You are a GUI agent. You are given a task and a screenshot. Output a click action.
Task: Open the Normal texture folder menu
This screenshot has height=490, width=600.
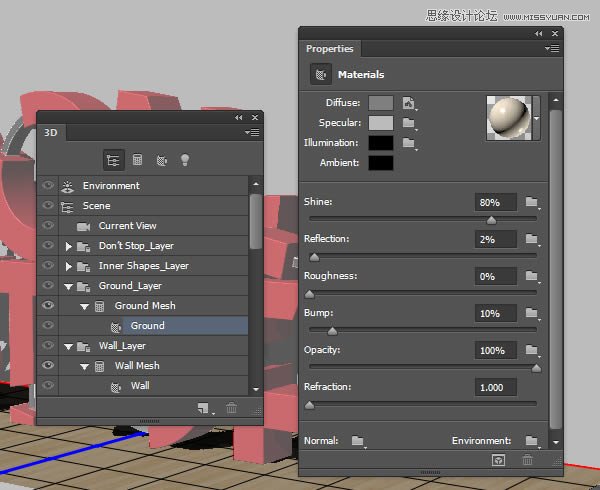pos(358,441)
